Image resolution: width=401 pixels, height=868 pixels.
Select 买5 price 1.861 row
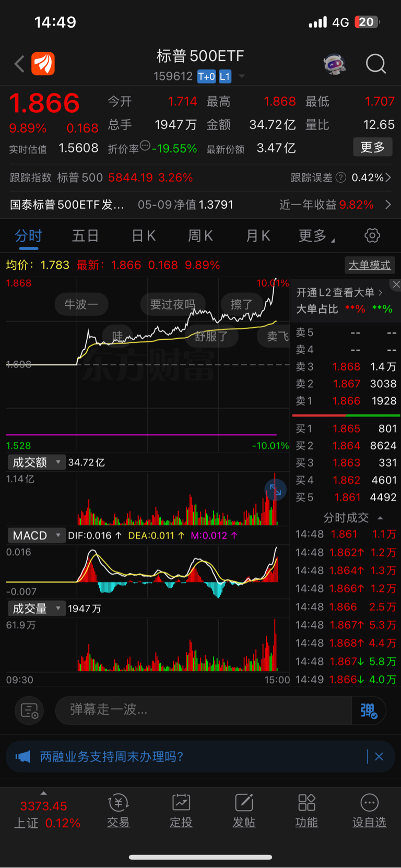346,497
